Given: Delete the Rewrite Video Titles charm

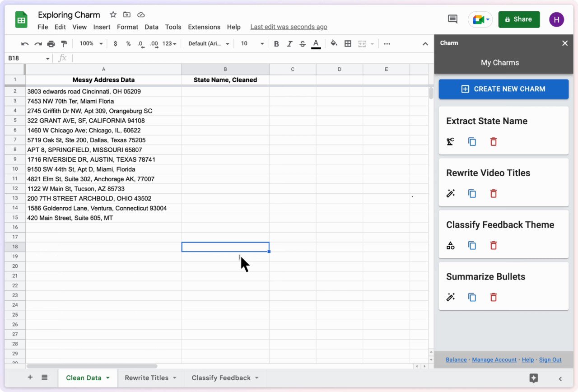Looking at the screenshot, I should 493,193.
